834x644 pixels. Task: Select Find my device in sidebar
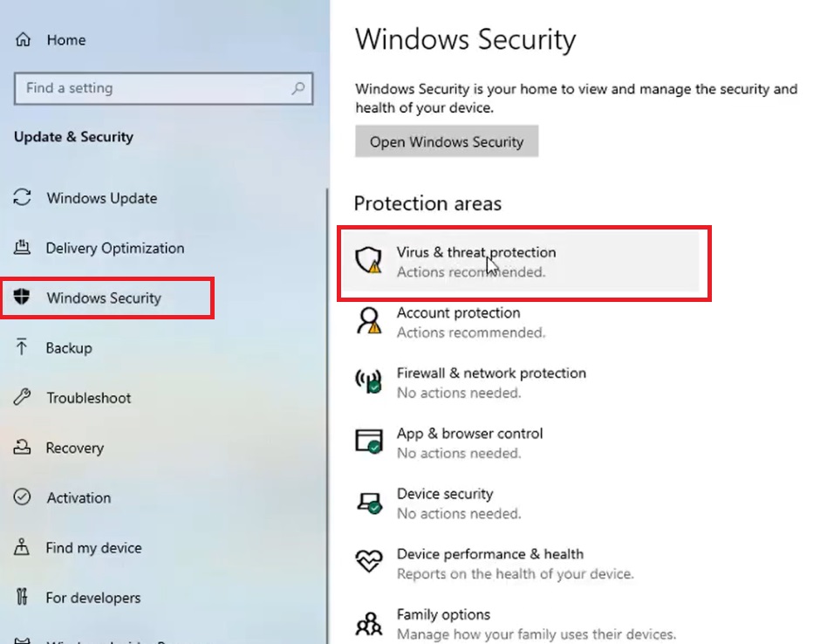93,548
